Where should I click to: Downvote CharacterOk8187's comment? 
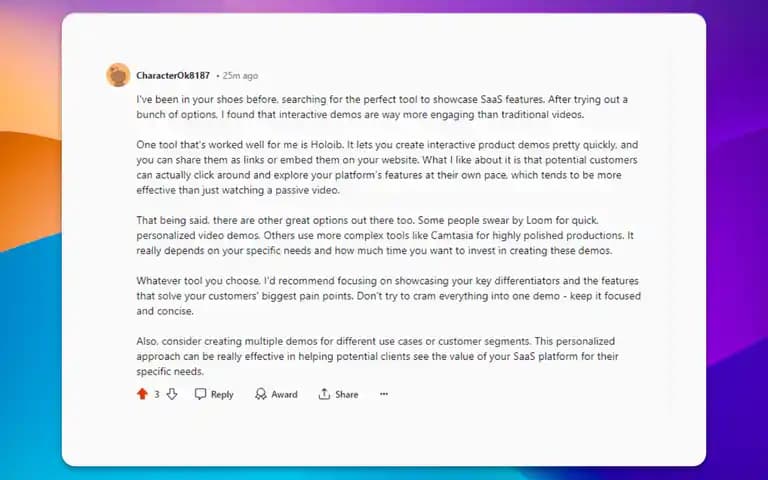coord(172,394)
